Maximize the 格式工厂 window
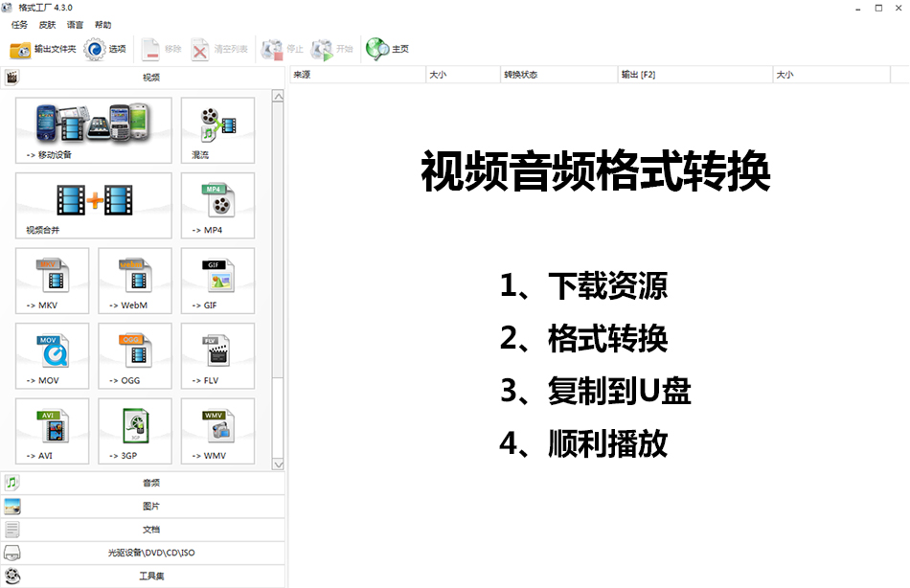This screenshot has width=910, height=588. tap(878, 8)
